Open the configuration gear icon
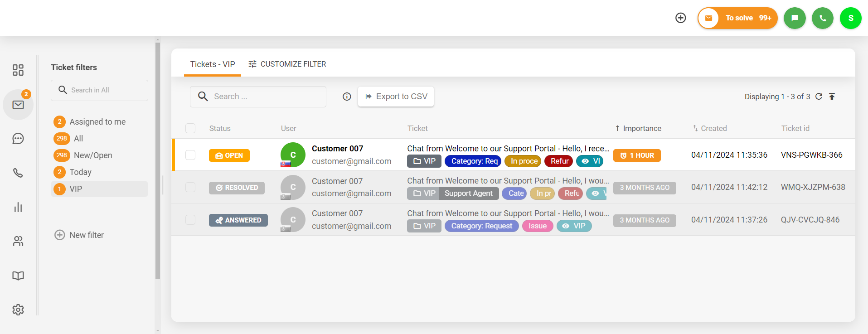Viewport: 868px width, 334px height. click(x=18, y=310)
